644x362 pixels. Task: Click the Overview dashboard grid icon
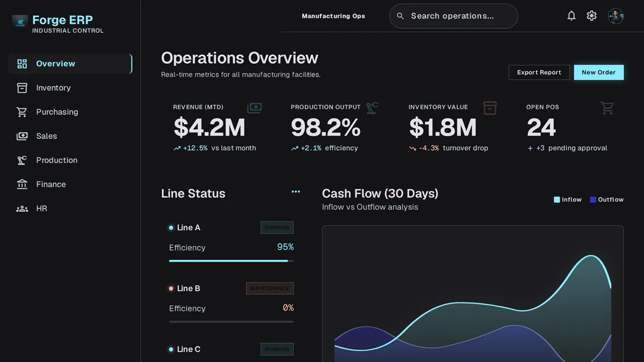click(x=22, y=64)
